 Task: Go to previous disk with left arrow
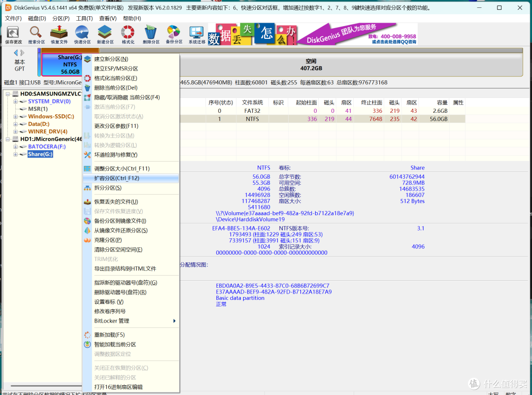[x=16, y=53]
